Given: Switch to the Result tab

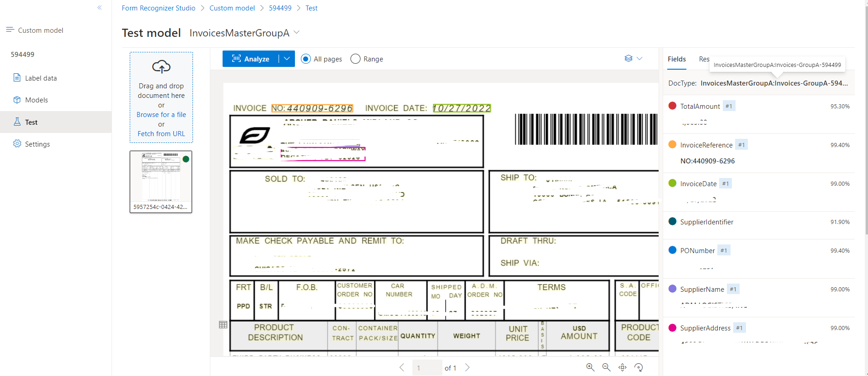Looking at the screenshot, I should [x=704, y=59].
